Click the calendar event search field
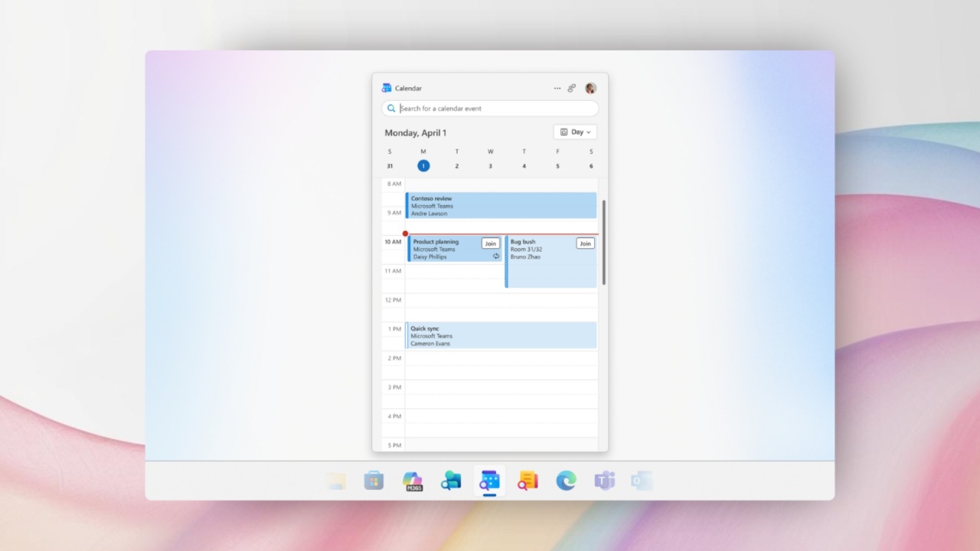This screenshot has width=980, height=551. click(490, 109)
